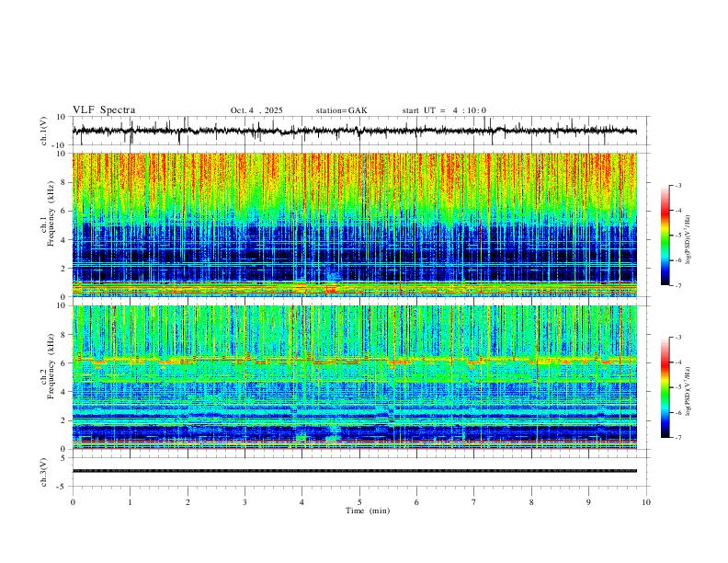This screenshot has width=728, height=563.
Task: Click the 9 minute tick label
Action: [588, 502]
